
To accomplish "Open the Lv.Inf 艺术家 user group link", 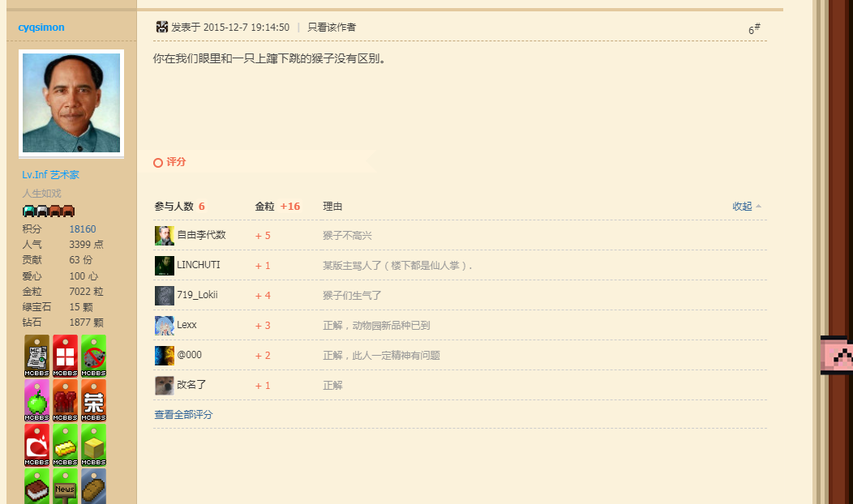I will (50, 174).
